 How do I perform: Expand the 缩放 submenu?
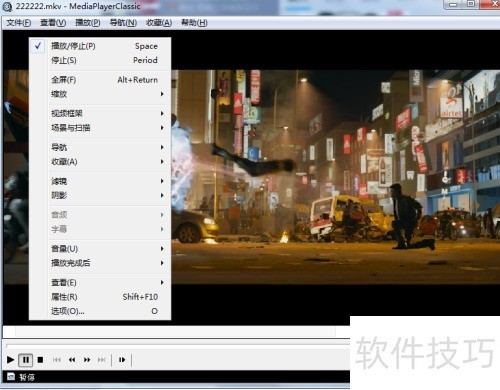(100, 94)
